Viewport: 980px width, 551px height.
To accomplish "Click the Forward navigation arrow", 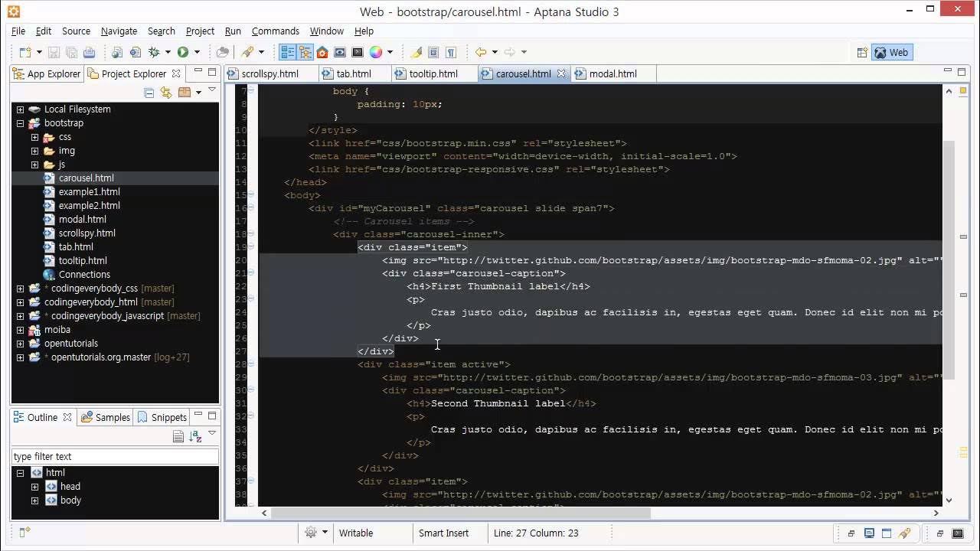I will coord(510,52).
